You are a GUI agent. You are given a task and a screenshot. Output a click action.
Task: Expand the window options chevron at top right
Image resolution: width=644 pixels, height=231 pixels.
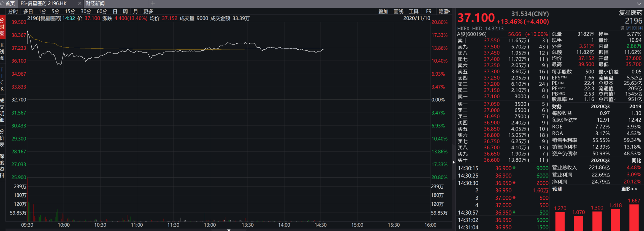(639, 3)
